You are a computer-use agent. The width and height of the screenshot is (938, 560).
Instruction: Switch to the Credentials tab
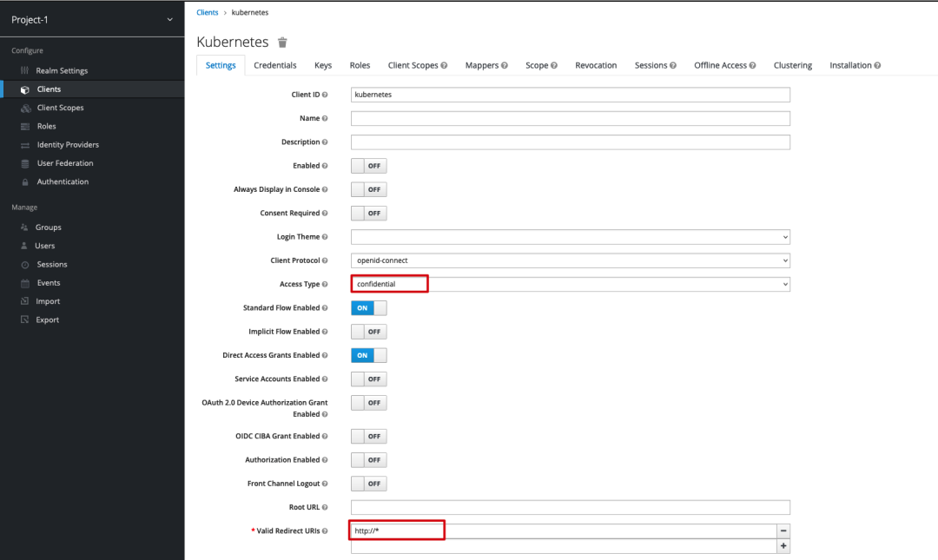pos(274,65)
